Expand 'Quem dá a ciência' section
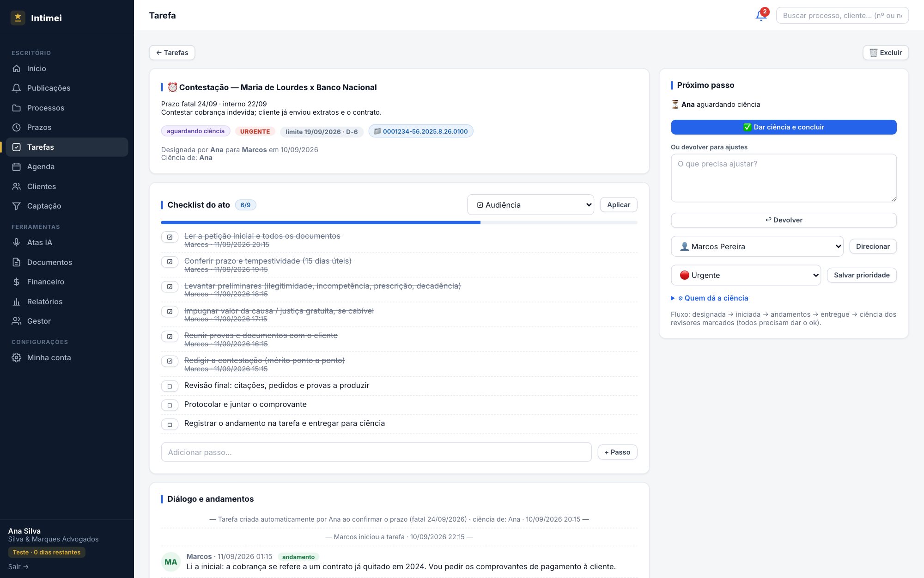Viewport: 924px width, 578px height. tap(710, 298)
